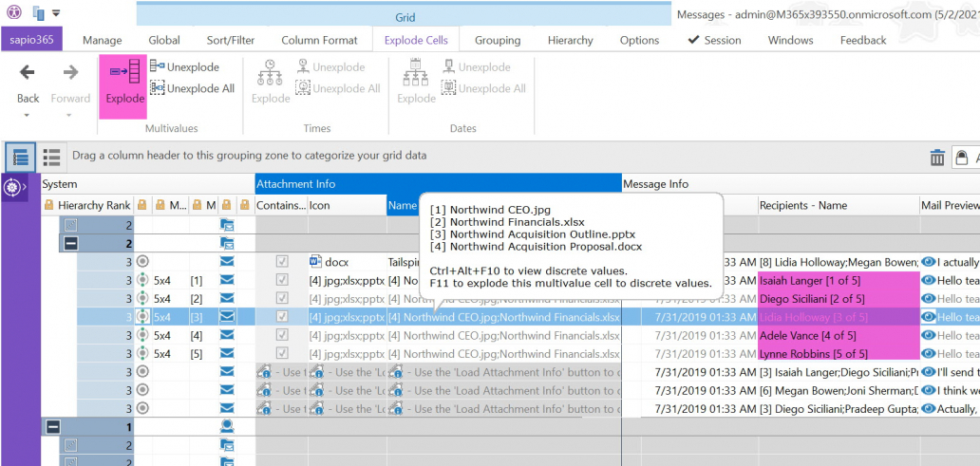The image size is (980, 466).
Task: Click Unexplode in the Dates group
Action: (477, 66)
